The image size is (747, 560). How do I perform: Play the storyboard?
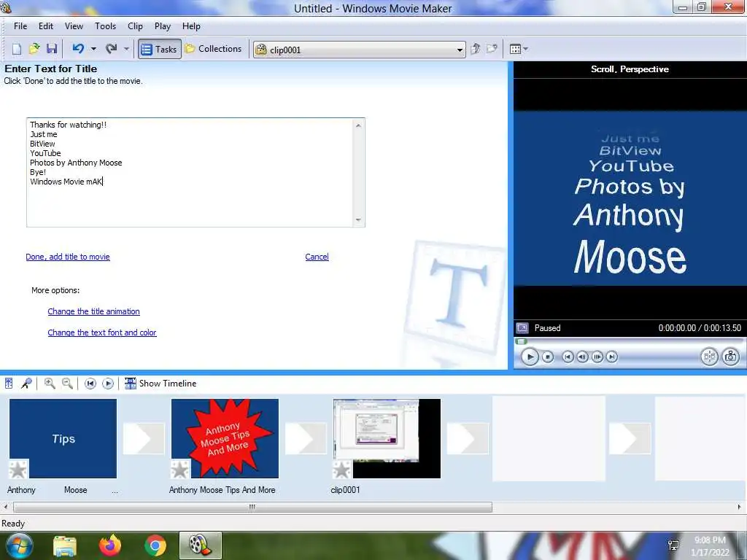pyautogui.click(x=108, y=384)
